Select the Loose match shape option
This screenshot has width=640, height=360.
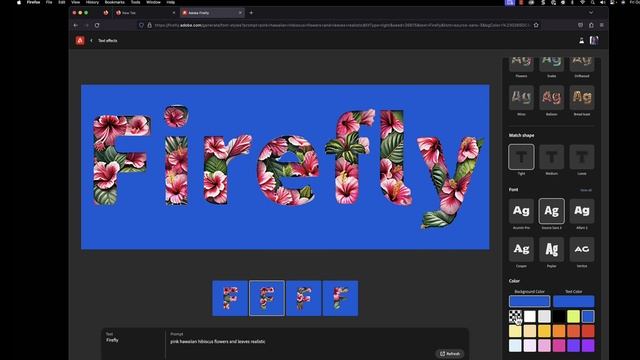click(x=582, y=157)
